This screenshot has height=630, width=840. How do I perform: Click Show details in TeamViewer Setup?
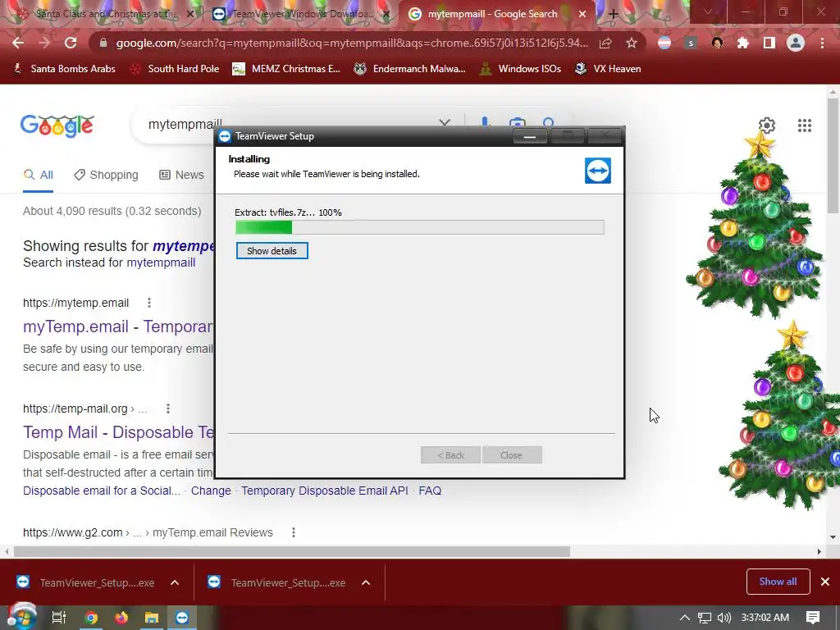pos(272,251)
